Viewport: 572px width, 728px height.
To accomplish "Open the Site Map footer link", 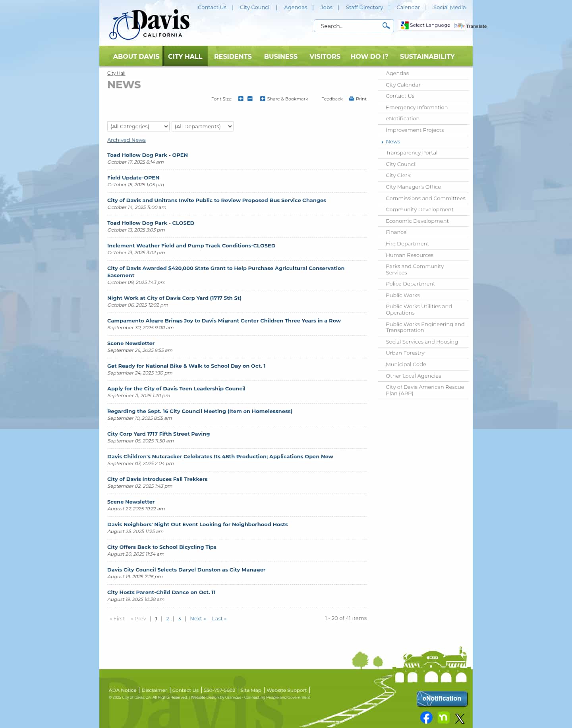I will pyautogui.click(x=251, y=690).
